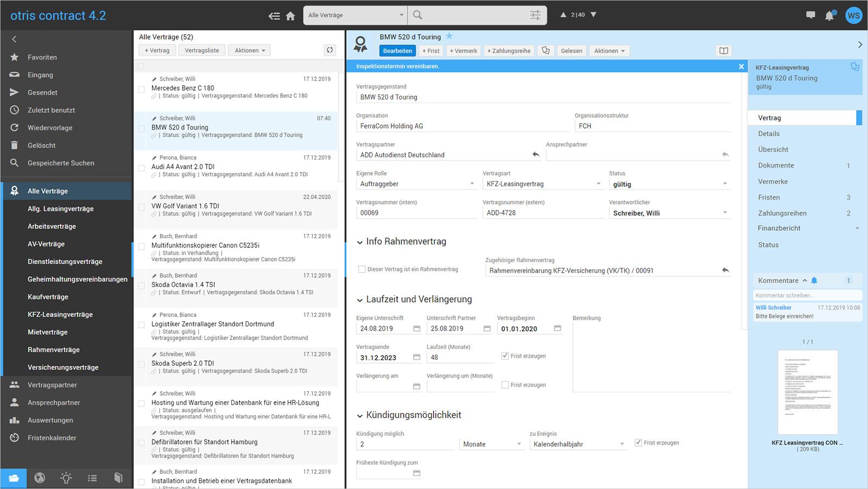
Task: Open Aktionen dropdown in contract list
Action: click(x=250, y=50)
